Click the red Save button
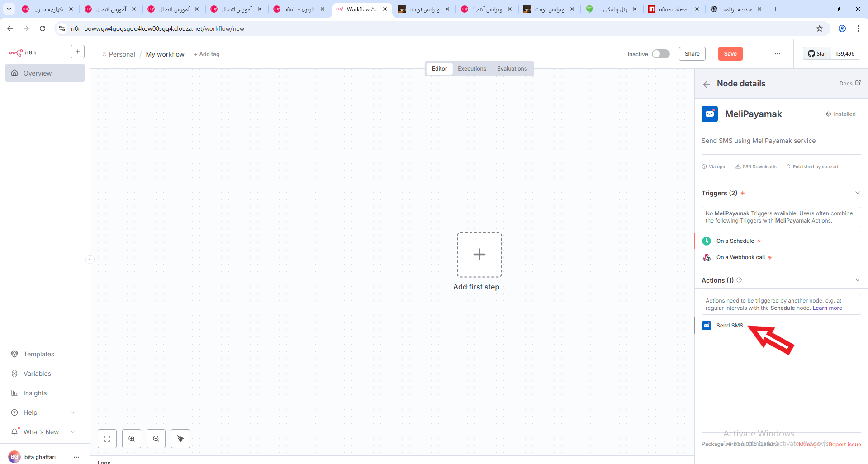This screenshot has width=868, height=464. point(730,54)
